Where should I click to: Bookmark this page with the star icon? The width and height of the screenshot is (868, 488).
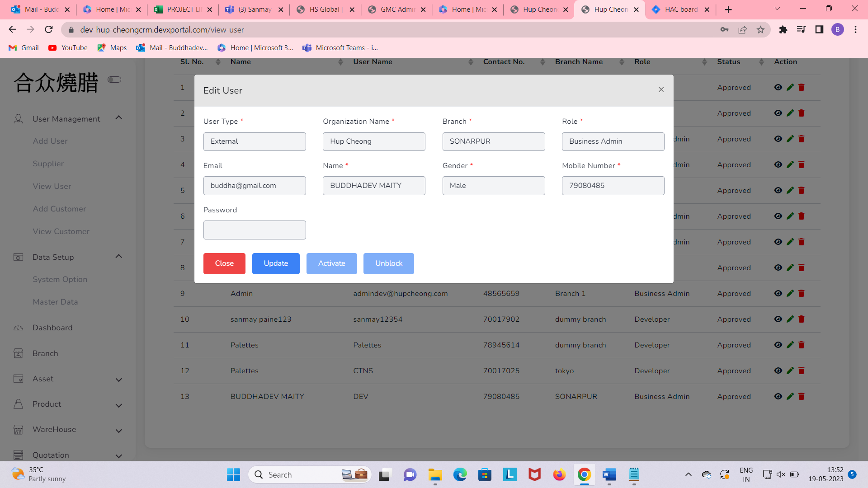760,30
